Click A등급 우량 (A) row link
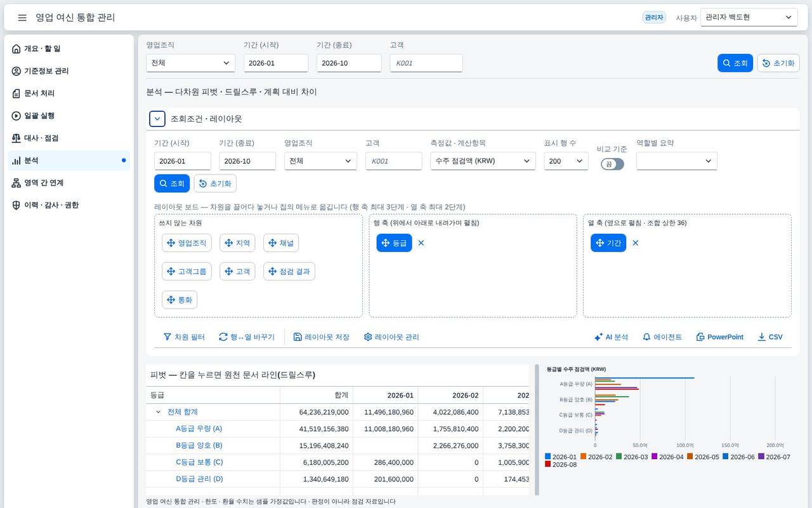This screenshot has width=812, height=508. (199, 429)
